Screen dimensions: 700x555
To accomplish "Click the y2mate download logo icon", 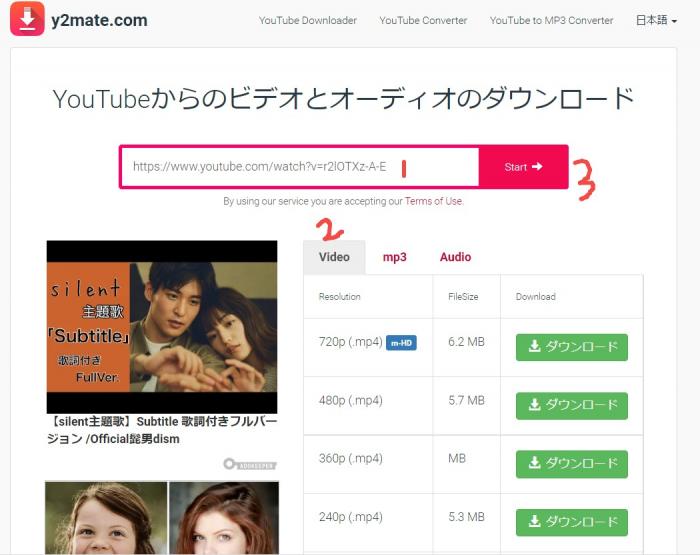I will (27, 19).
